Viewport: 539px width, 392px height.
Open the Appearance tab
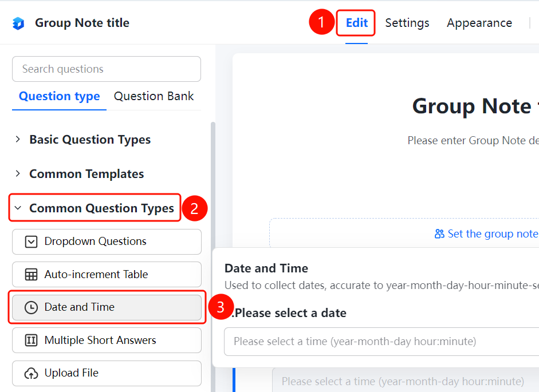coord(479,23)
